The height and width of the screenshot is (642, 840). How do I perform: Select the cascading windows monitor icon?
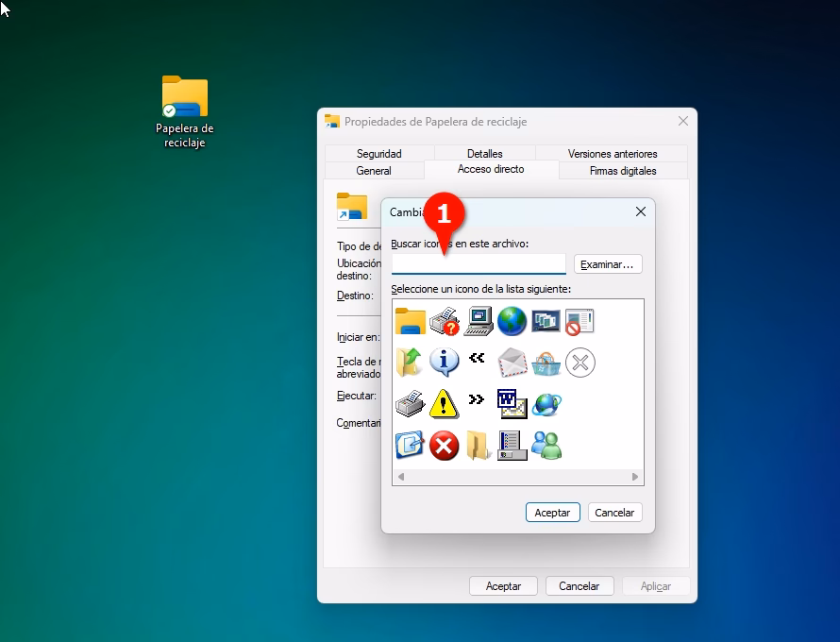pos(546,322)
